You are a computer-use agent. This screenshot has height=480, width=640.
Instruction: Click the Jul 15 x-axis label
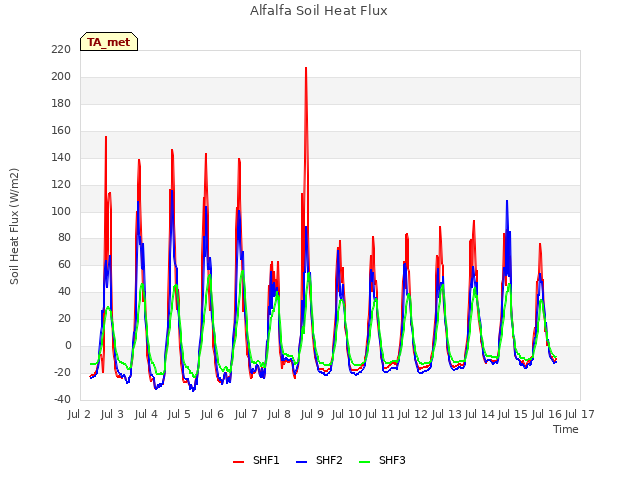513,414
